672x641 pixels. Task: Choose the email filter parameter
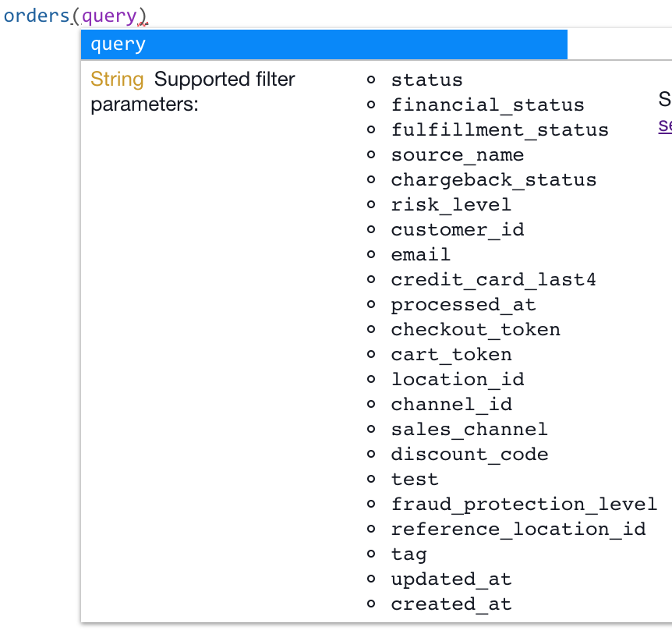click(x=420, y=255)
